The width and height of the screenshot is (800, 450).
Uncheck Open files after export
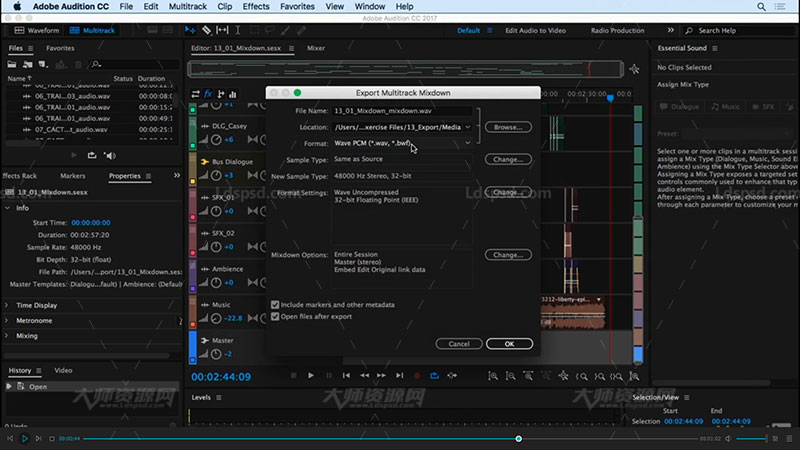275,316
